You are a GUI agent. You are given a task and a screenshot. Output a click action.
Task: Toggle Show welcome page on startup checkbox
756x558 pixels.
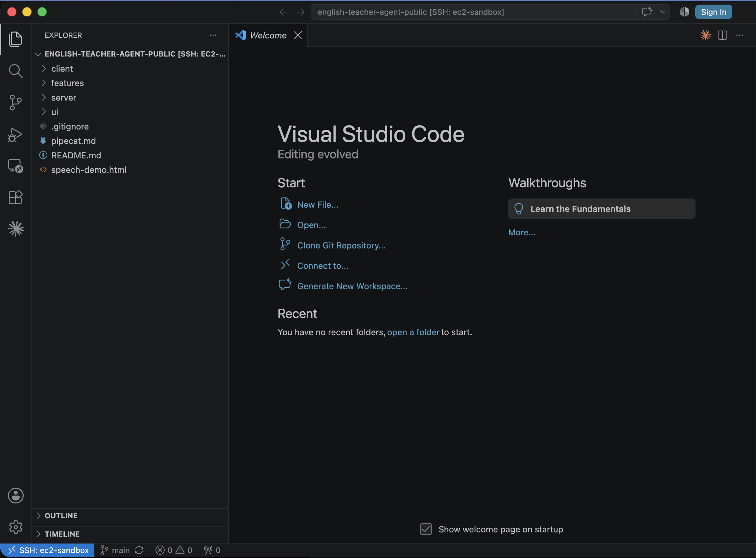tap(426, 529)
